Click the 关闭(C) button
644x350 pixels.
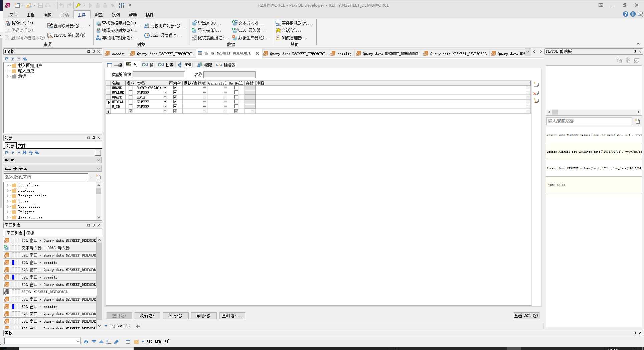point(175,316)
